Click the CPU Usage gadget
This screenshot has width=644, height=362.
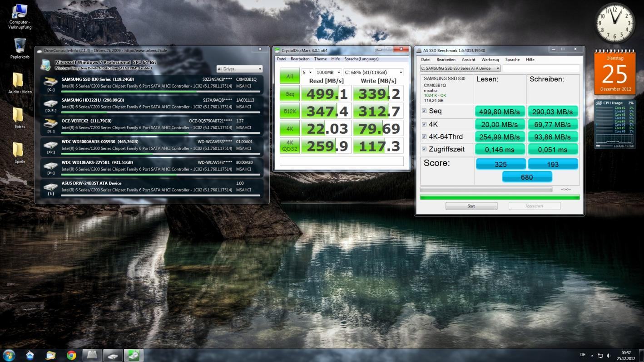tap(614, 124)
